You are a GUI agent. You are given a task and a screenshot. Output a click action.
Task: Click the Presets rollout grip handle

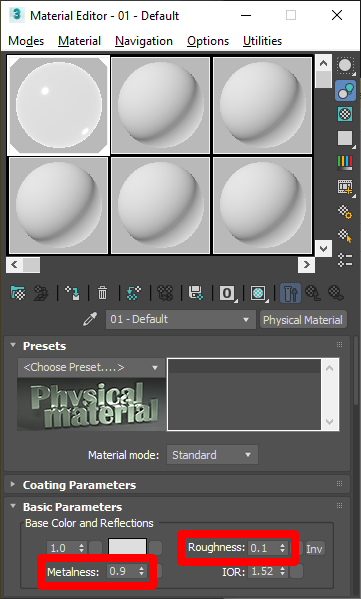339,345
